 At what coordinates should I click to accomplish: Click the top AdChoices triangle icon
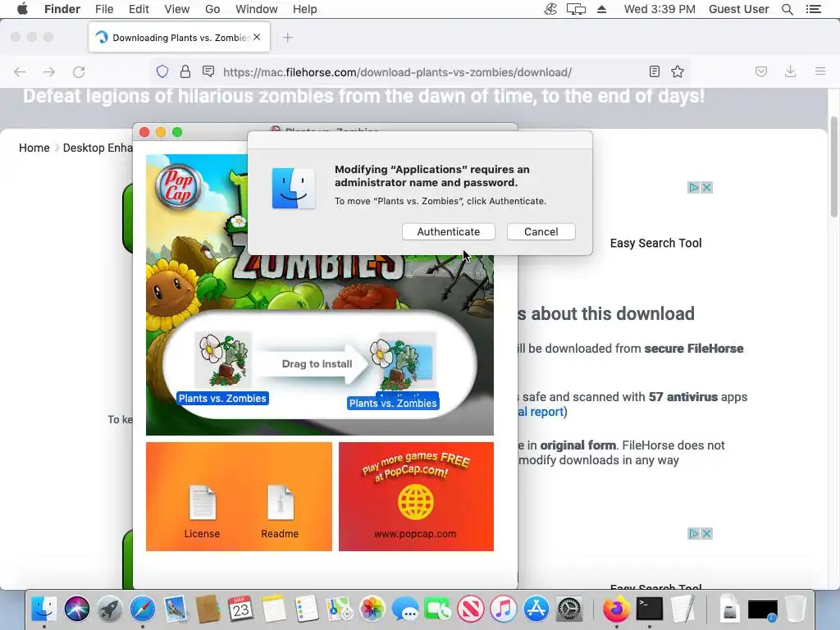click(694, 188)
